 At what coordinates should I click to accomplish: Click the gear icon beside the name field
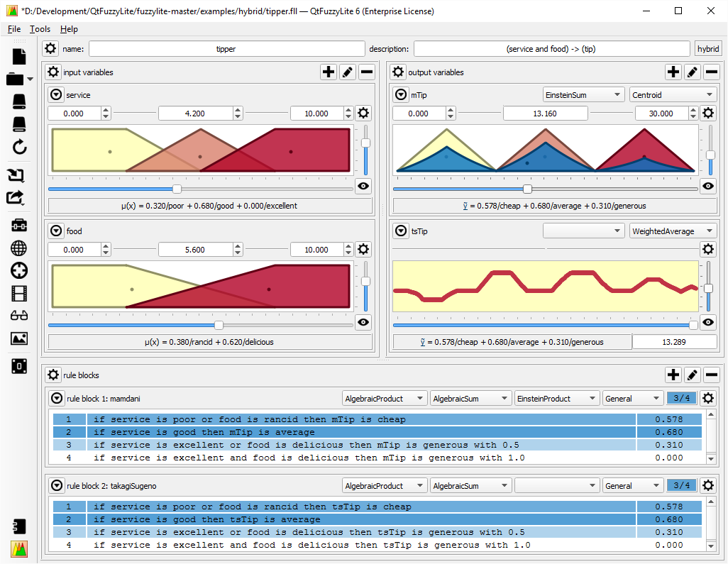(x=50, y=48)
